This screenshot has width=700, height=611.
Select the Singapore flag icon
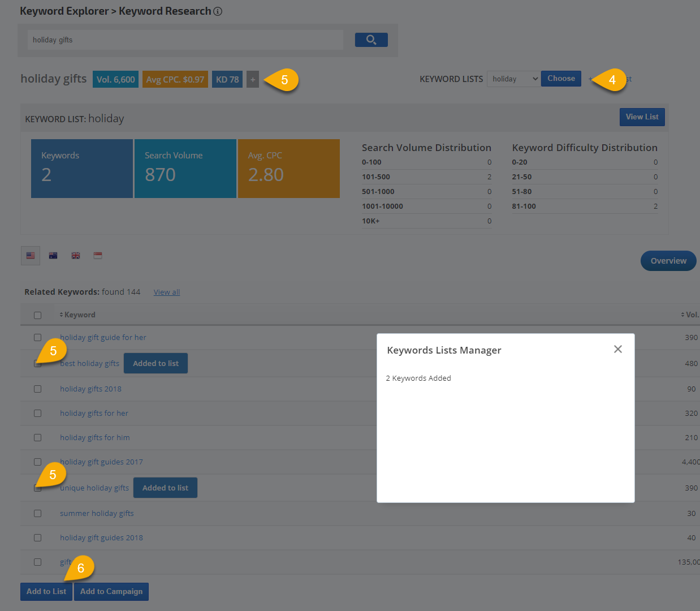click(x=98, y=256)
